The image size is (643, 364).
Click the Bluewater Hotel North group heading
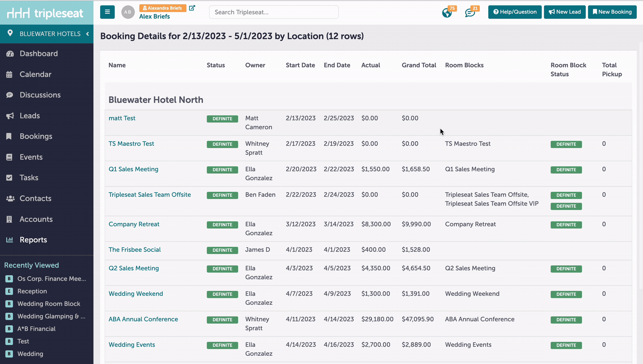click(156, 100)
